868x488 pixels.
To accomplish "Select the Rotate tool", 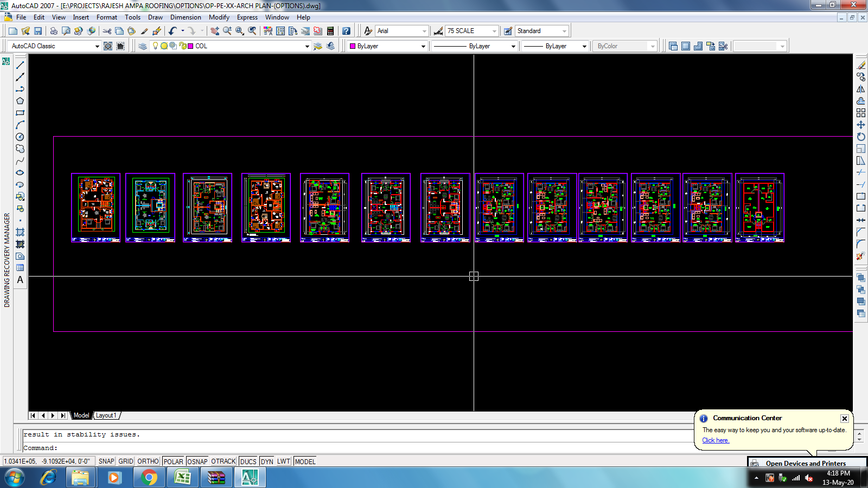I will [x=860, y=136].
